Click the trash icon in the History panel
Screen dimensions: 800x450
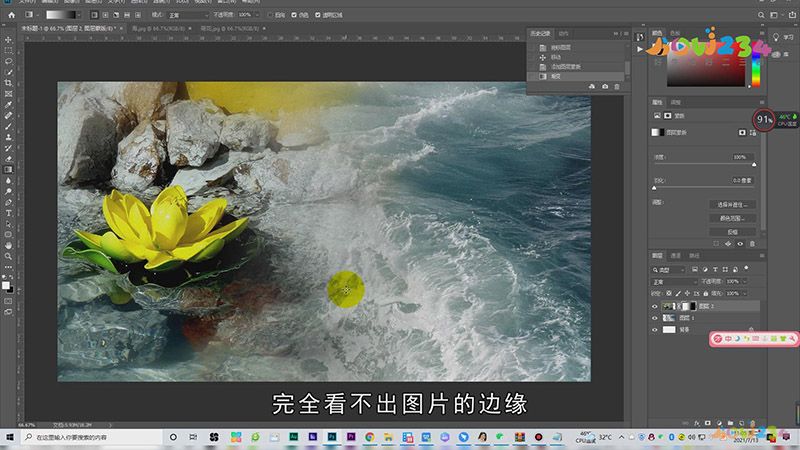[617, 87]
